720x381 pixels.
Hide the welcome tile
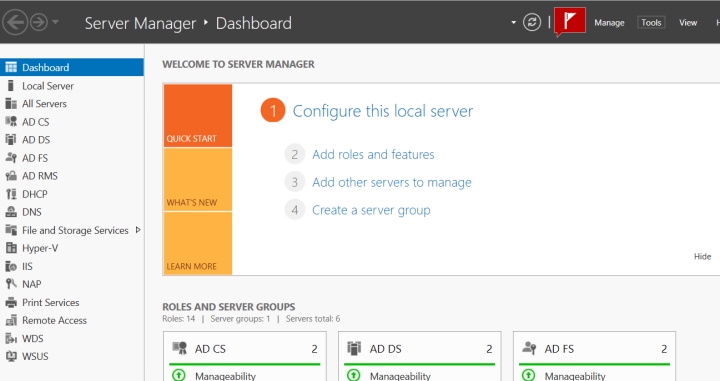(x=703, y=257)
